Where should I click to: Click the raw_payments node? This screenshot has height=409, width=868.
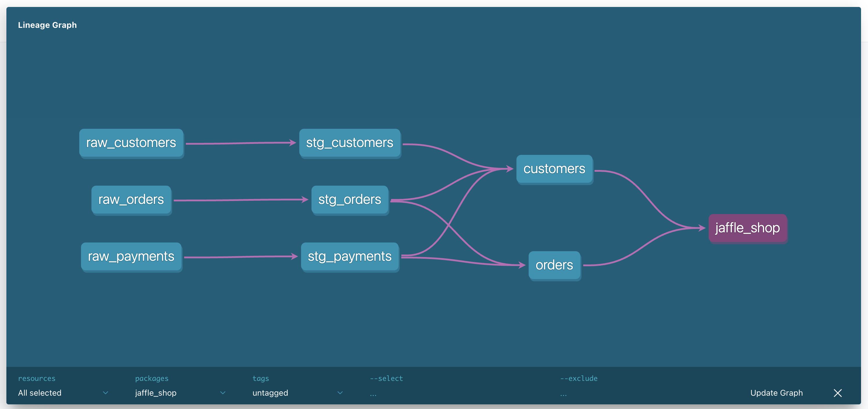[131, 256]
